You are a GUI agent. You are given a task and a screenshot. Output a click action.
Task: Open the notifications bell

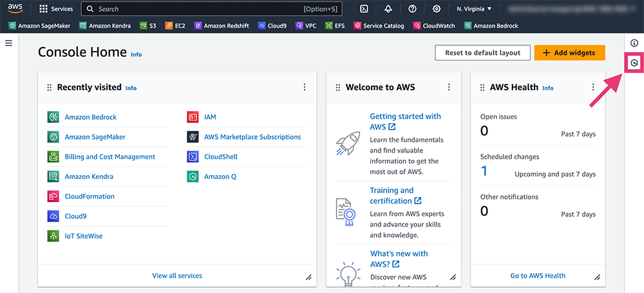388,8
